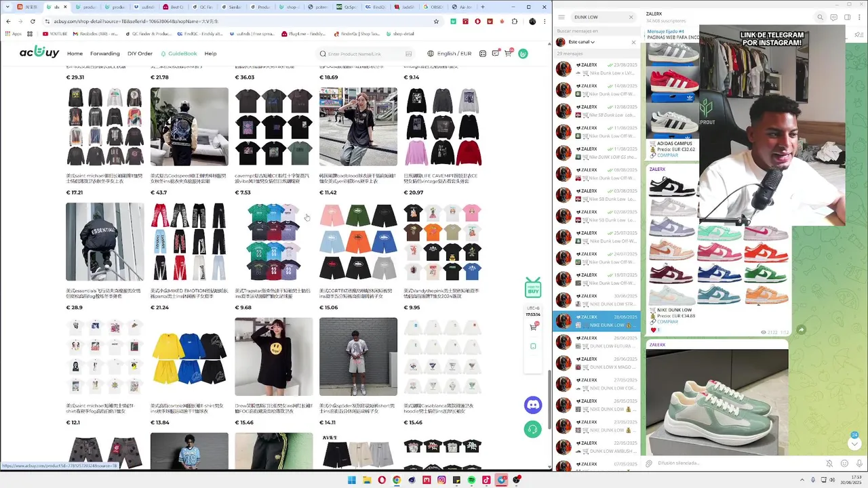This screenshot has width=868, height=488.
Task: Clear the DUNK LOW search text in Telegram
Action: pyautogui.click(x=631, y=17)
